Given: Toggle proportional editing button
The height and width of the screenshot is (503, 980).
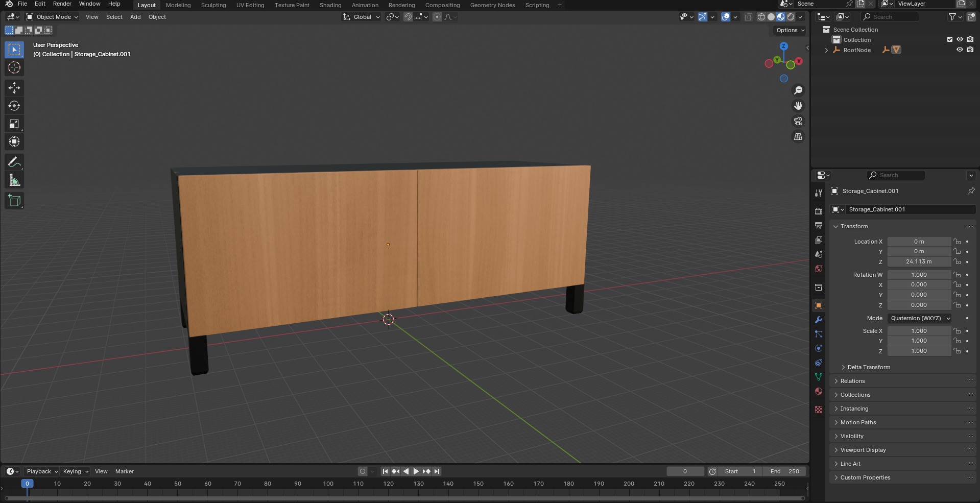Looking at the screenshot, I should (x=437, y=17).
